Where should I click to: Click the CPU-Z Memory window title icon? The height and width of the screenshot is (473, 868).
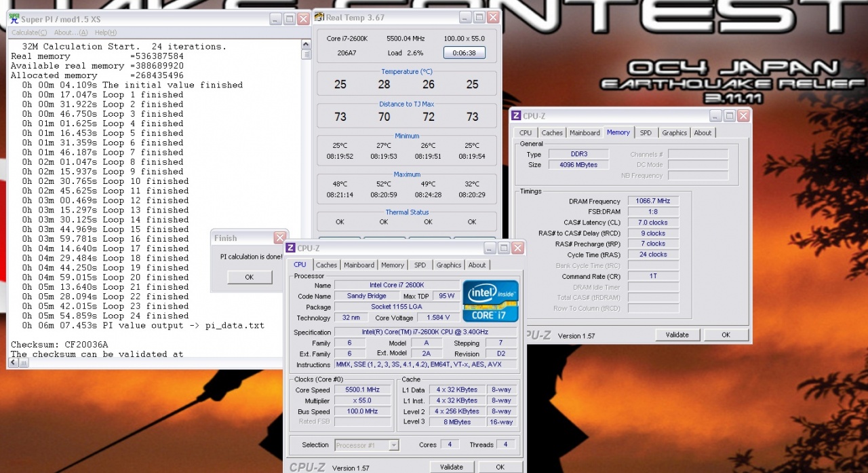tap(516, 116)
